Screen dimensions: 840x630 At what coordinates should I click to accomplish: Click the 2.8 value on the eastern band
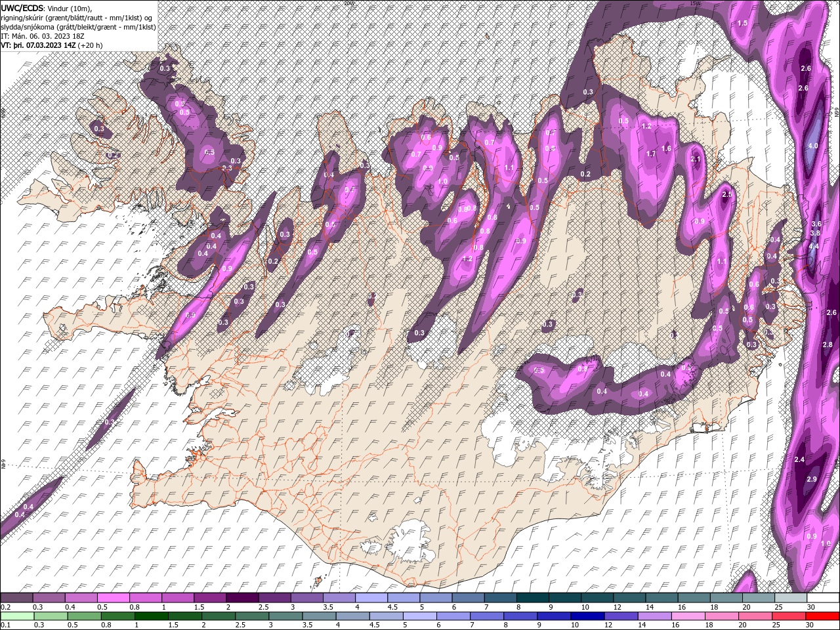click(x=828, y=345)
